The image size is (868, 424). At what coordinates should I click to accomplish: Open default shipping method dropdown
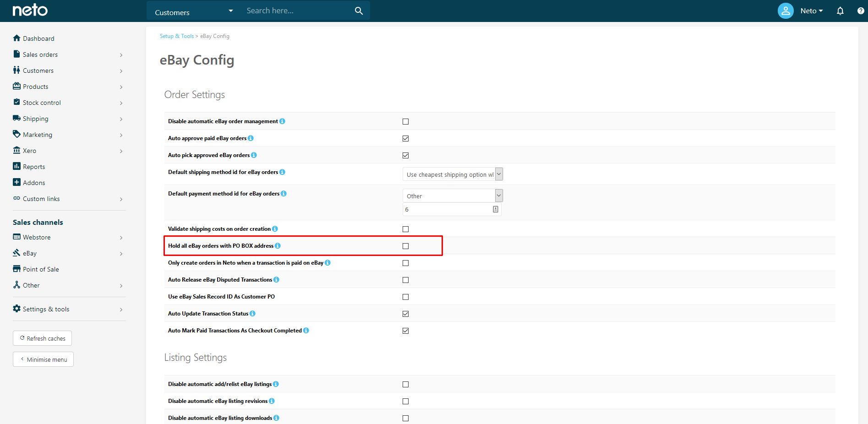[x=453, y=174]
